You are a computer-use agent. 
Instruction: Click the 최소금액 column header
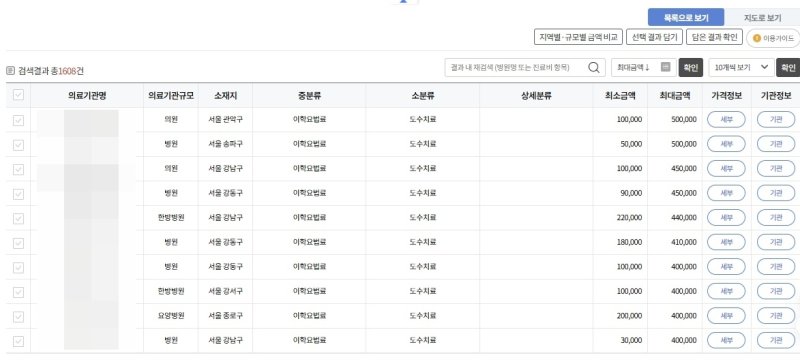pos(620,95)
